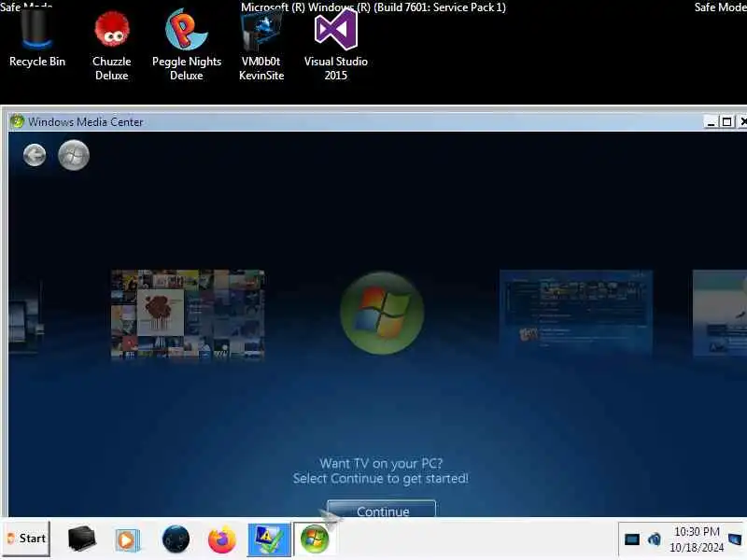The height and width of the screenshot is (560, 747).
Task: Minimize the Windows Media Center window
Action: [711, 122]
